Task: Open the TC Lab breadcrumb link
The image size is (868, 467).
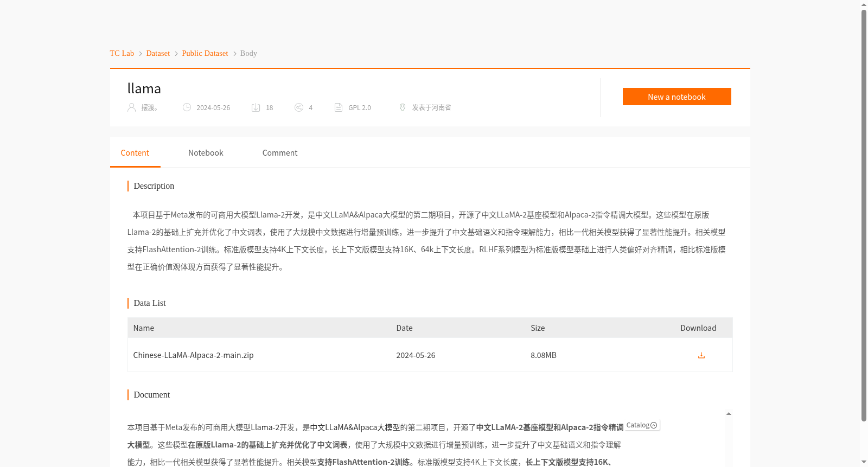Action: pos(122,53)
